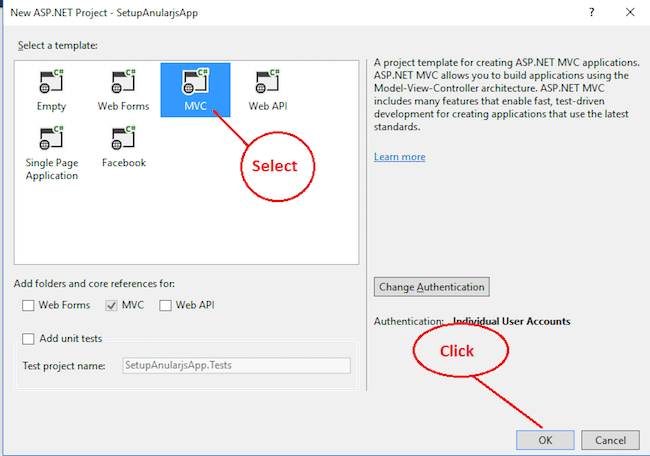650x456 pixels.
Task: Open the Learn more link
Action: (x=400, y=157)
